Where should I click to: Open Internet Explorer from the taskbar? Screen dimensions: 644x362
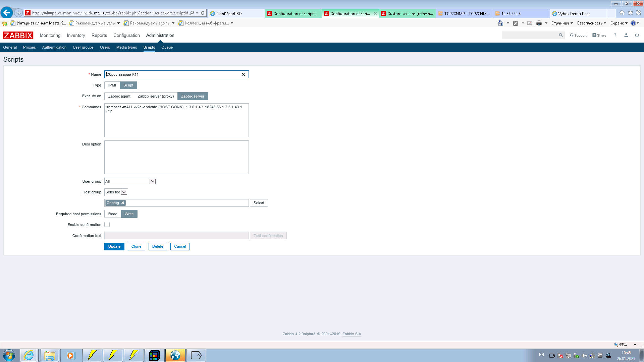pyautogui.click(x=29, y=355)
